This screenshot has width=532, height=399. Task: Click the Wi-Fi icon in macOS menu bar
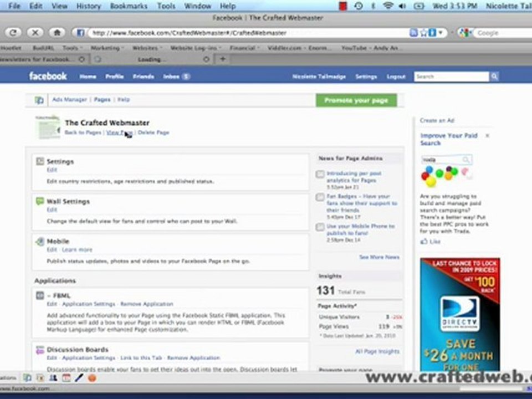point(388,6)
